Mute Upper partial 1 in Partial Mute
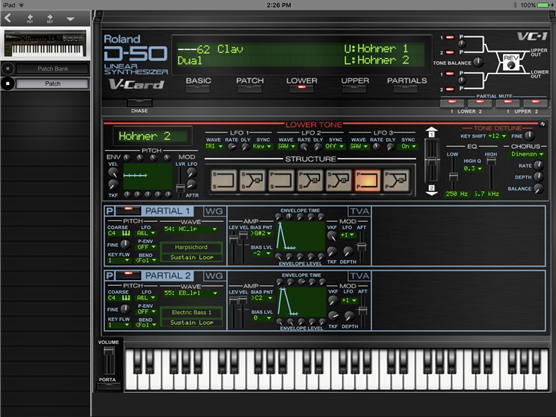 click(508, 103)
